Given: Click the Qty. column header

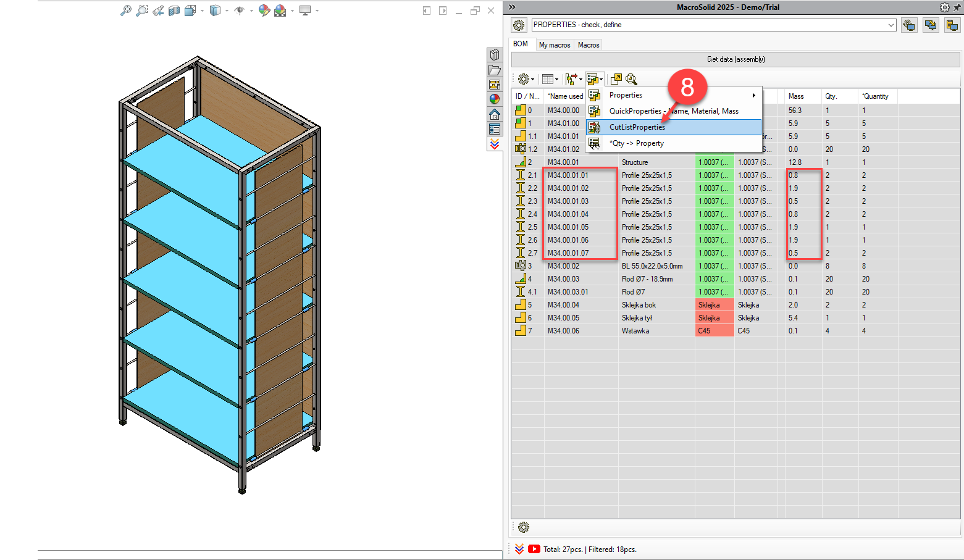Looking at the screenshot, I should tap(840, 96).
